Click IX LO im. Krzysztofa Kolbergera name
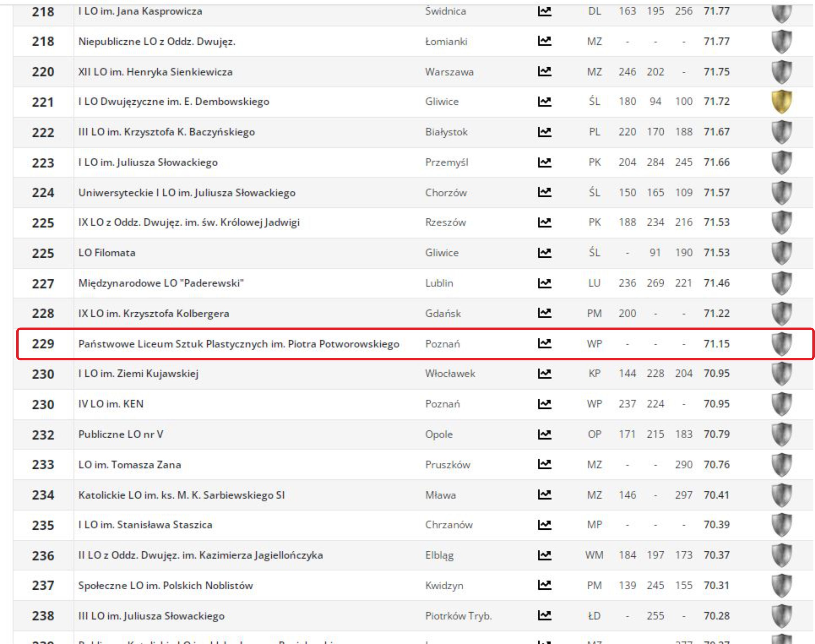 [x=154, y=313]
